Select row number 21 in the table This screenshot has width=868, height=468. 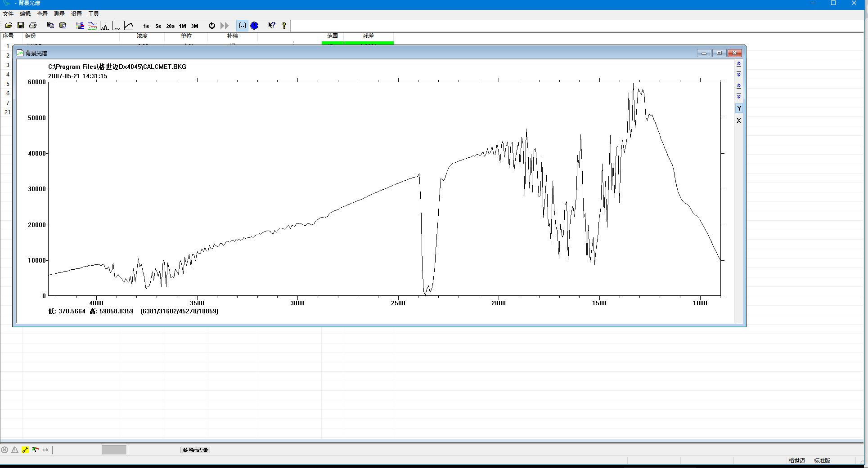pyautogui.click(x=7, y=112)
